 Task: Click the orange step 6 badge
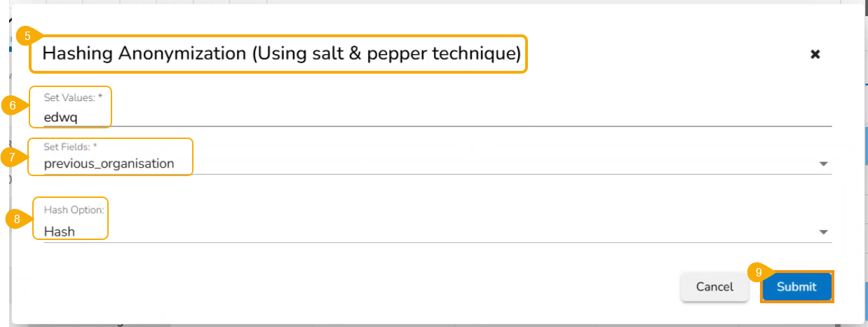(x=13, y=106)
